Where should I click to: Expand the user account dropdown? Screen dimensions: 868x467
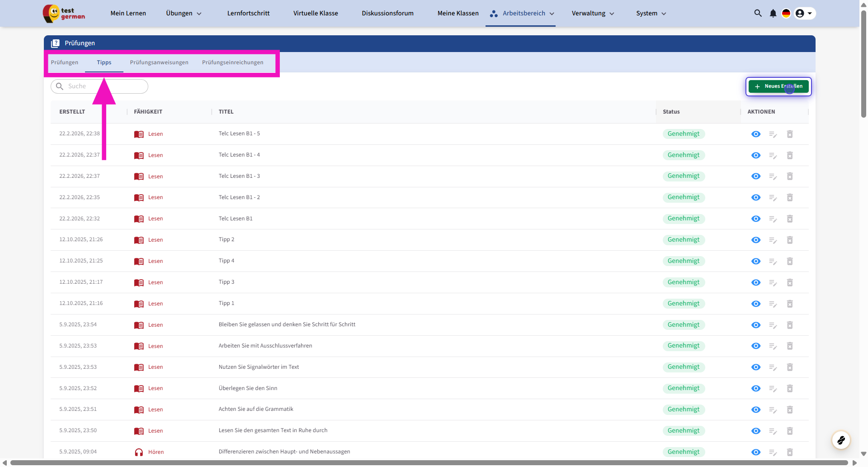[805, 14]
